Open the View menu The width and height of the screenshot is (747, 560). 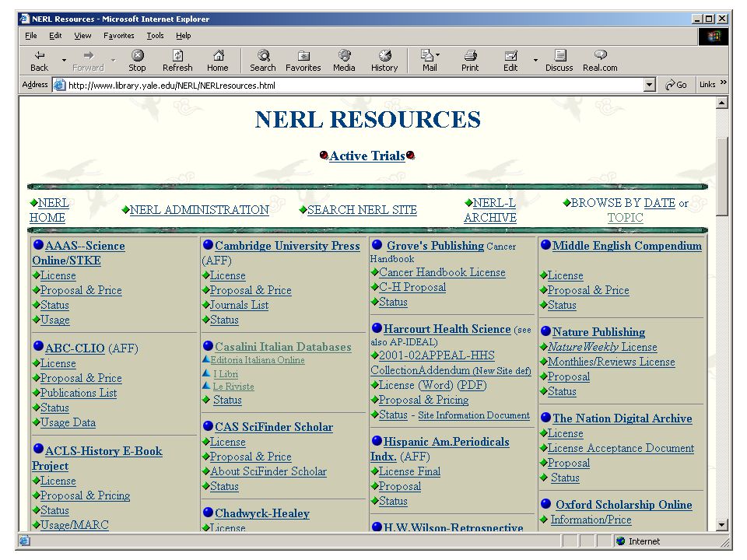(82, 36)
